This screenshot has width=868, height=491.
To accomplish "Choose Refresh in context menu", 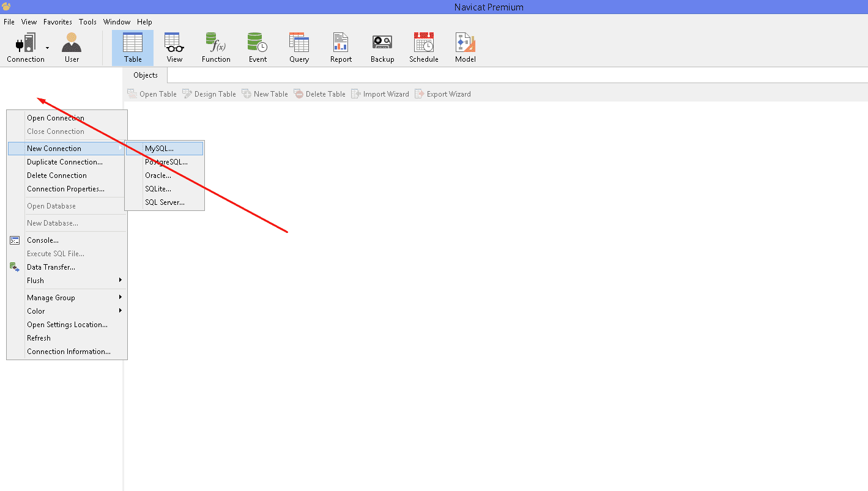I will pyautogui.click(x=67, y=338).
